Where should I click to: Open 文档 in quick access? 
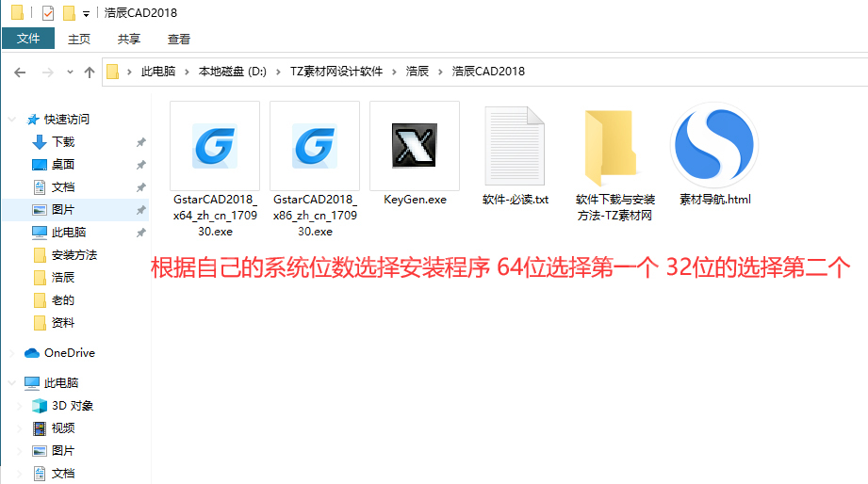click(63, 187)
